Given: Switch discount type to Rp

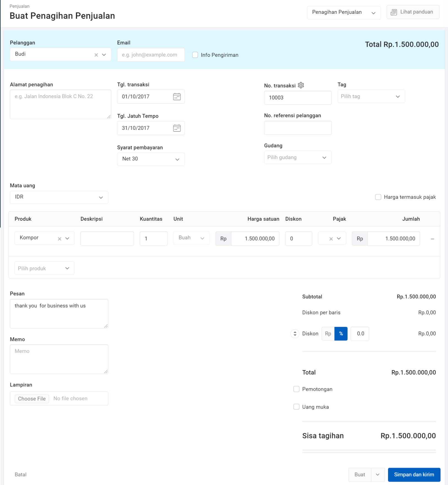Looking at the screenshot, I should pos(328,334).
